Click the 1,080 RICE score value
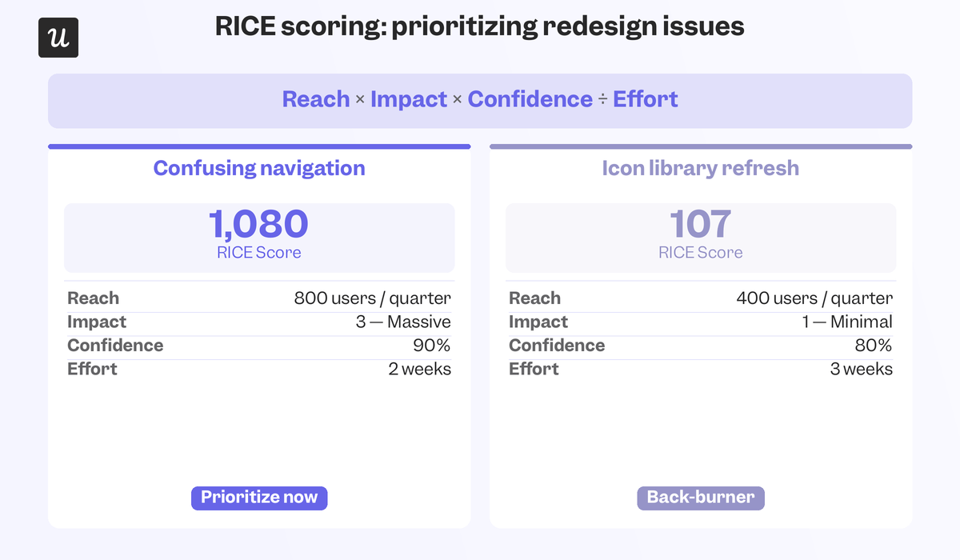 click(x=259, y=225)
